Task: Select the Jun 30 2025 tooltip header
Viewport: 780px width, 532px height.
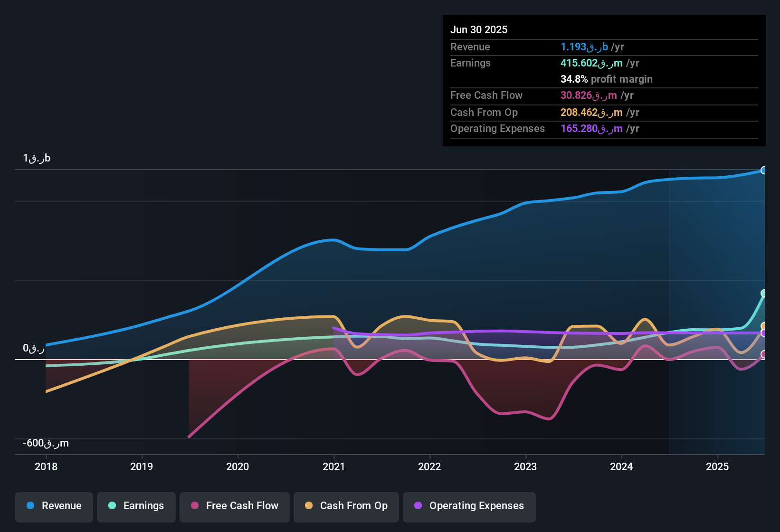Action: tap(479, 29)
